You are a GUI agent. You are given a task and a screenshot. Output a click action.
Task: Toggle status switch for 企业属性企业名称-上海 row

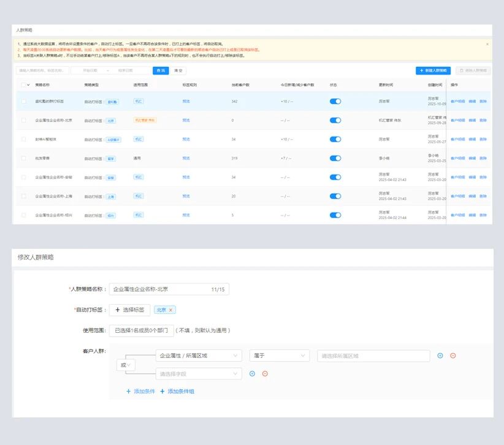(335, 196)
